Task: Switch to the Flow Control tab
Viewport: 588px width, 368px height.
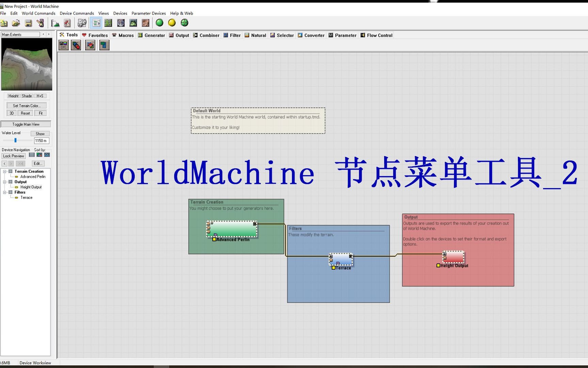Action: [376, 35]
